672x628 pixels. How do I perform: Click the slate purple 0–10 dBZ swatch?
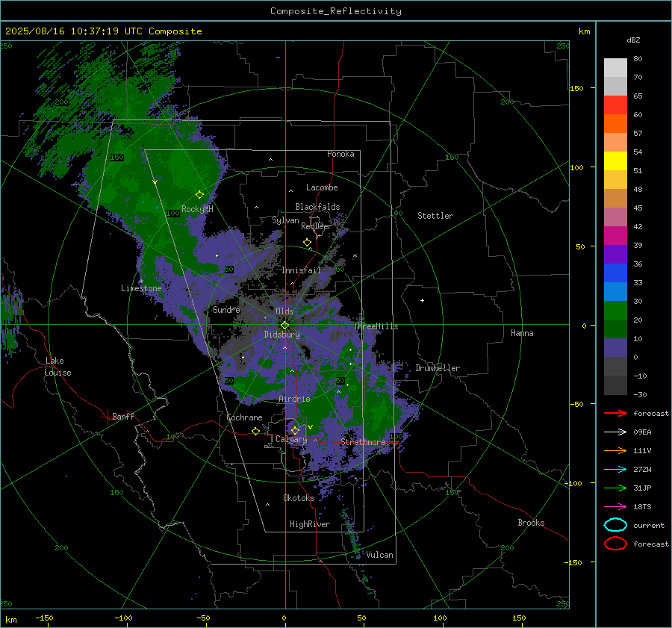[615, 348]
